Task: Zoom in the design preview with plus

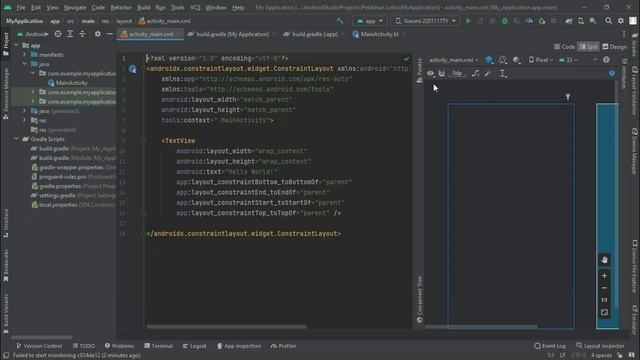Action: [604, 276]
